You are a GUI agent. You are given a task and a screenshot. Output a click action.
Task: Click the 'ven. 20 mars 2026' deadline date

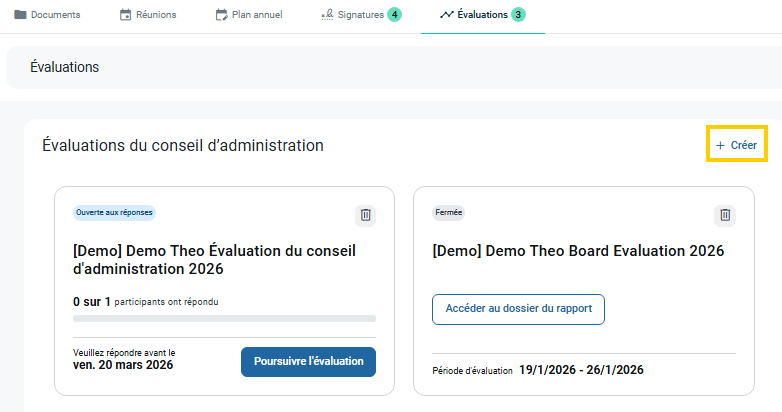[x=123, y=365]
